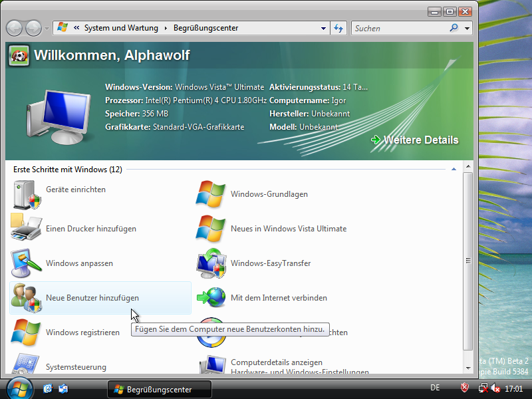The width and height of the screenshot is (532, 399).
Task: Click the red security shield tray icon
Action: pyautogui.click(x=465, y=388)
